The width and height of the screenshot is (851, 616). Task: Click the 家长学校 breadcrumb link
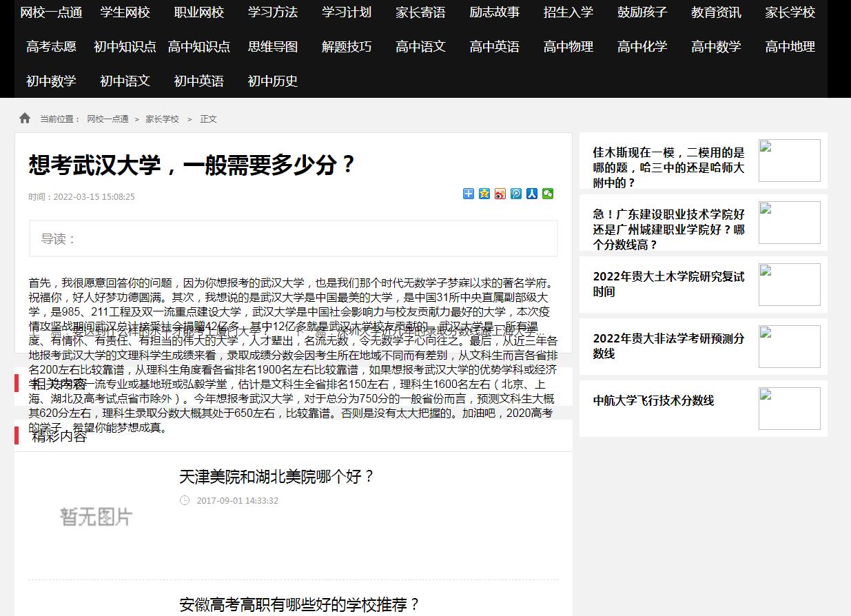point(162,119)
